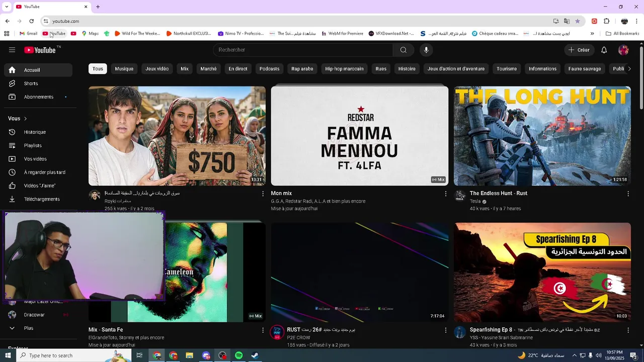Viewport: 644px width, 362px height.
Task: Select the Jeux vidéo filter chip
Action: coord(157,69)
